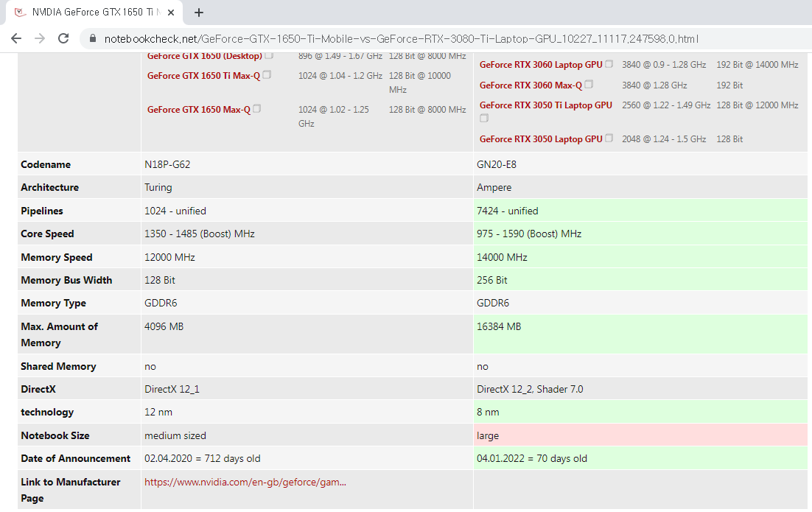Click the 'Date of Announcement' row label

coord(76,459)
